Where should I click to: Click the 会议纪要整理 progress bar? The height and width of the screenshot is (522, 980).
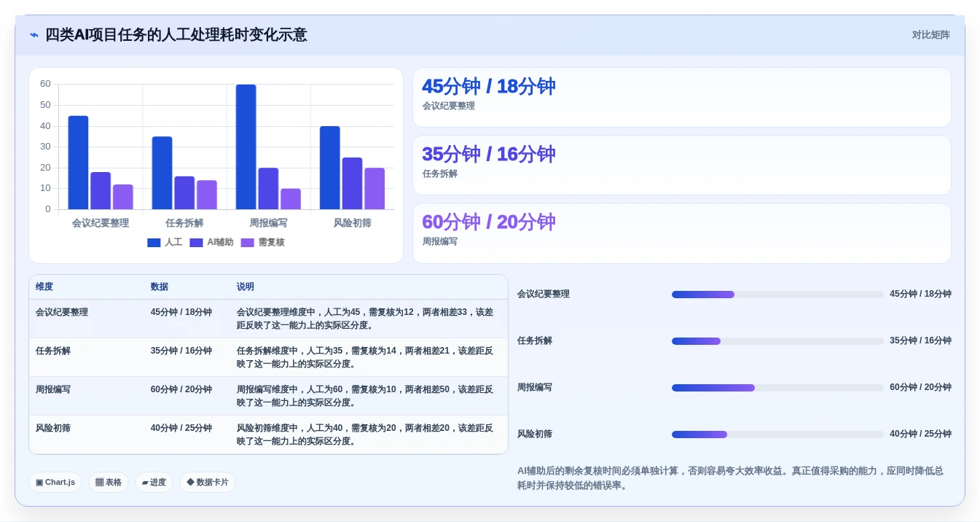[x=777, y=295]
